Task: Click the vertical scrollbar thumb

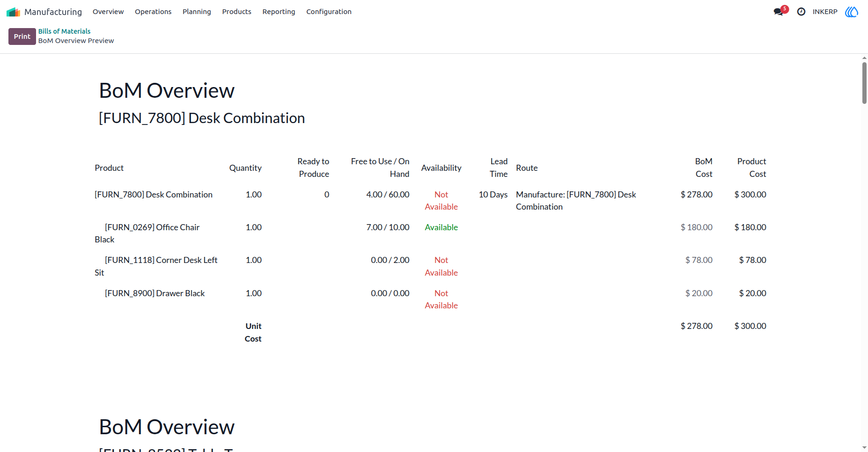Action: [864, 83]
